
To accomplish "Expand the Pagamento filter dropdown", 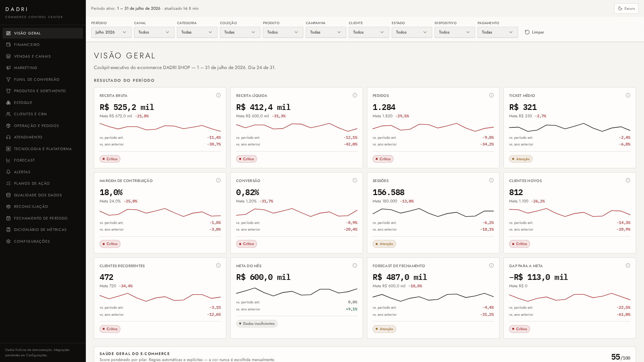I will [x=498, y=32].
